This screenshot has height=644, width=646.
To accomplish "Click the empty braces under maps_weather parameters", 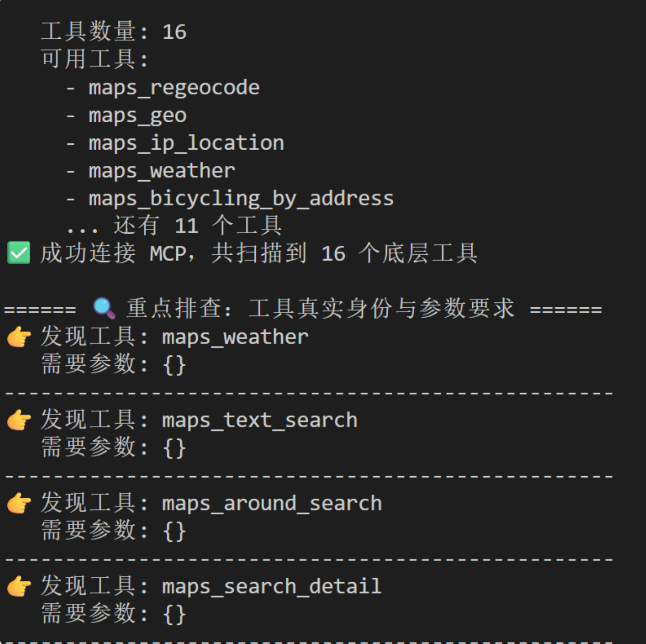I will 174,365.
